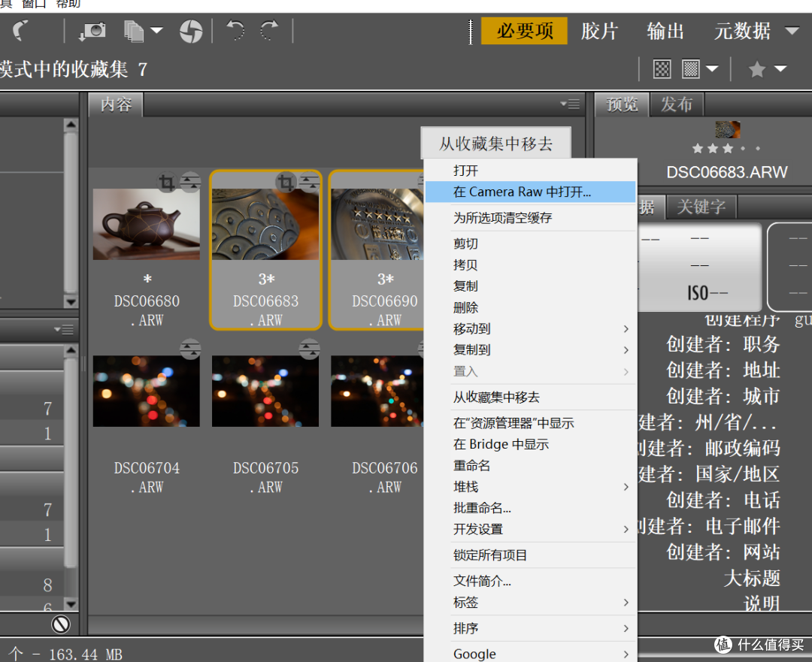Select the DSC06705.ARW bokeh thumbnail
This screenshot has height=662, width=812.
[265, 391]
